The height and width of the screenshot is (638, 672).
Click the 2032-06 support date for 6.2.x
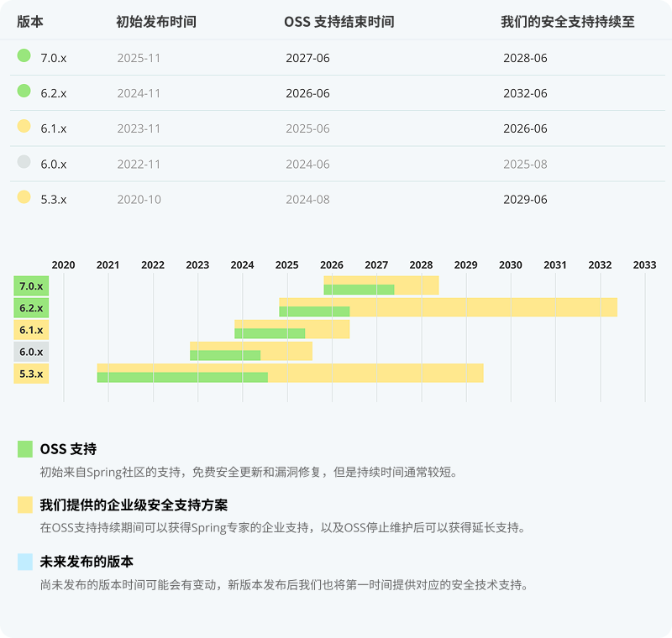tap(525, 93)
